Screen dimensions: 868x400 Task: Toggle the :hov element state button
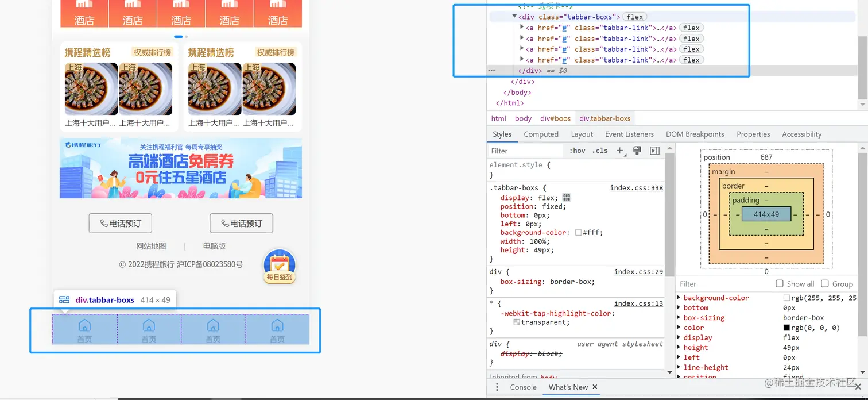[x=578, y=151]
